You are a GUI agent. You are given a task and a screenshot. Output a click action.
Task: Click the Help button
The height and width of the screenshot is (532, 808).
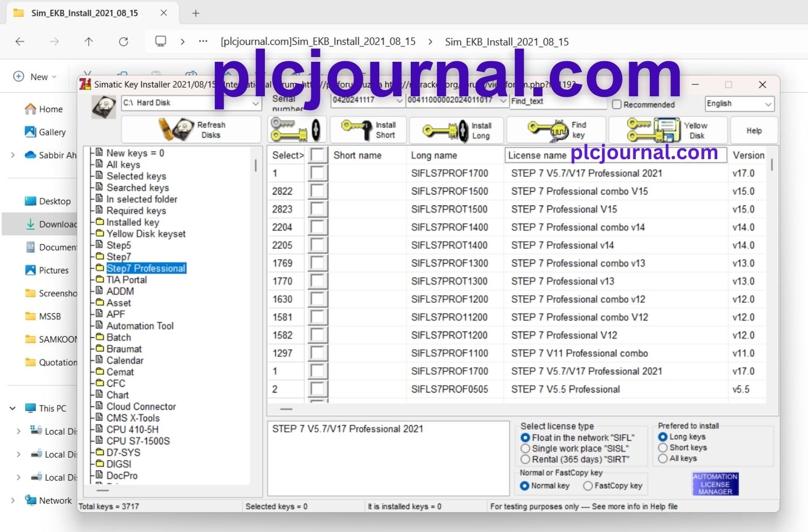click(754, 130)
